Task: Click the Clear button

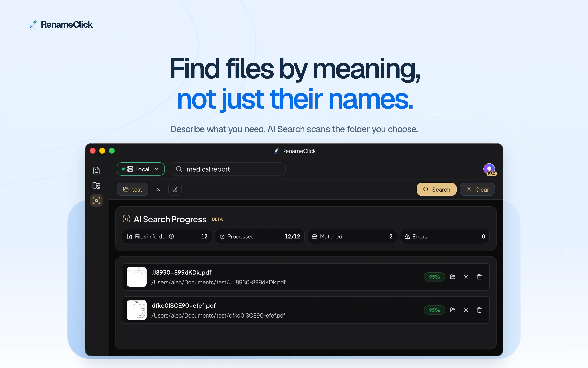Action: 478,189
